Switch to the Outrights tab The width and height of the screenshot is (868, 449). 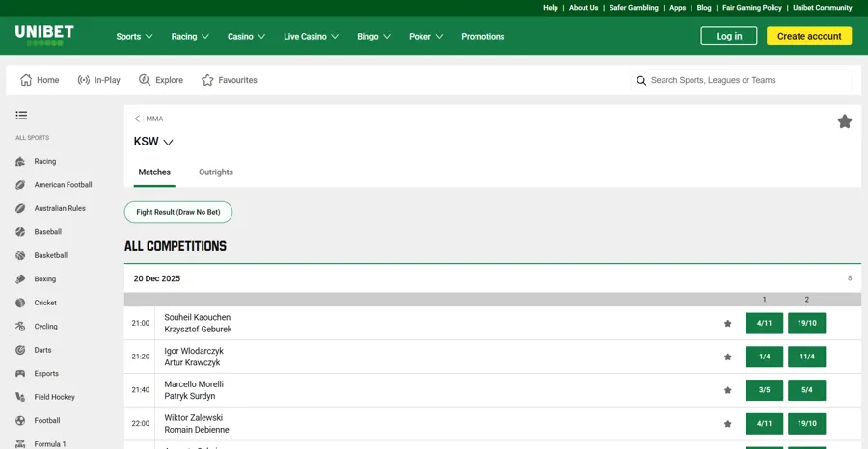pyautogui.click(x=216, y=172)
